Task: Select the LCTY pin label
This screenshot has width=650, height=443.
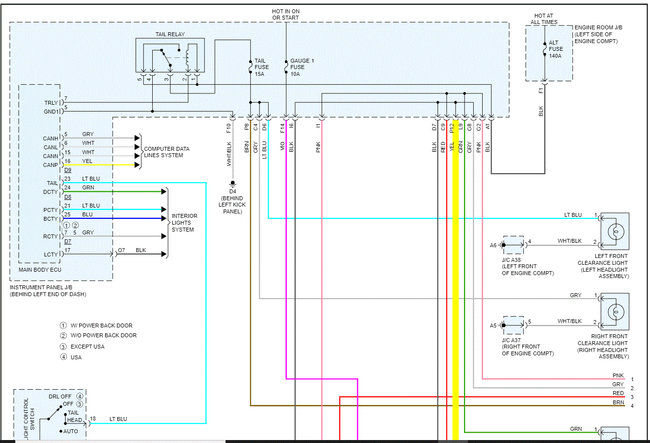Action: [51, 254]
